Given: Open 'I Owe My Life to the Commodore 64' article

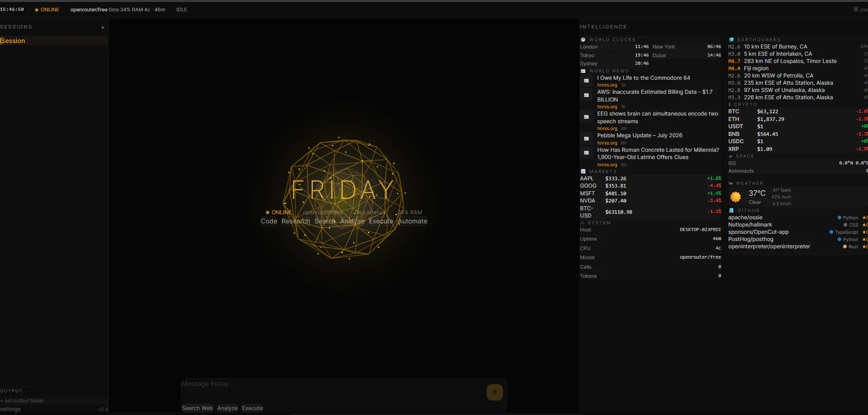Looking at the screenshot, I should click(643, 78).
